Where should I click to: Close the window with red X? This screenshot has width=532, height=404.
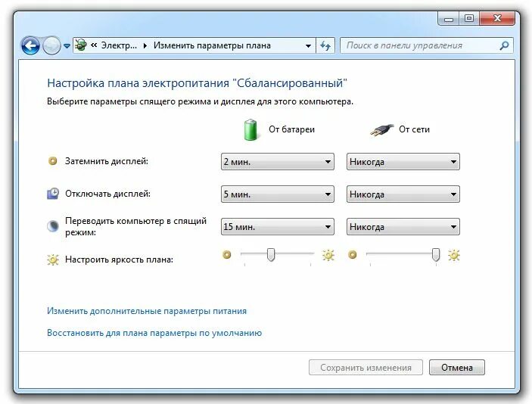tap(497, 19)
